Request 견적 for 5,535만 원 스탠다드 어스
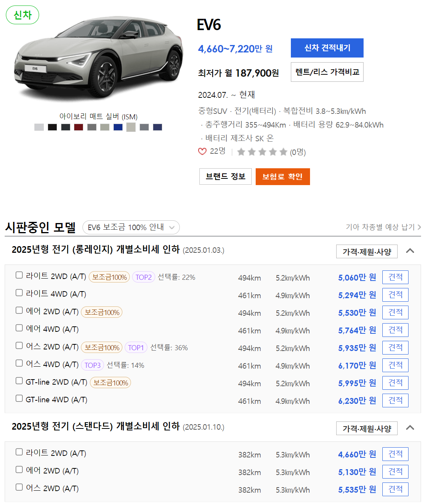The height and width of the screenshot is (504, 423). [x=395, y=489]
